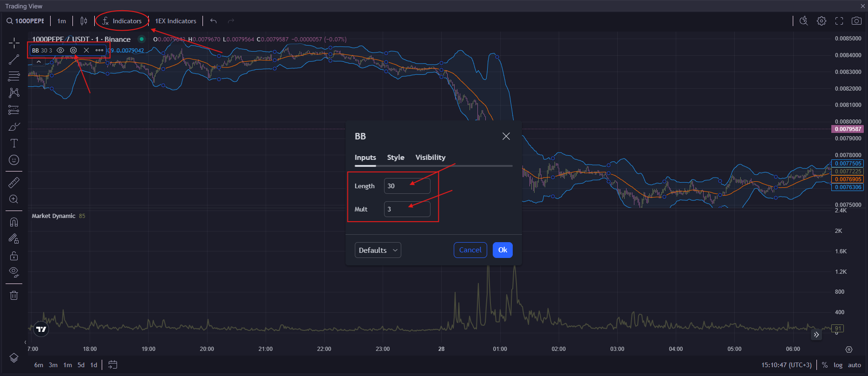Toggle BB indicator visibility eye
Viewport: 868px width, 376px height.
(60, 50)
